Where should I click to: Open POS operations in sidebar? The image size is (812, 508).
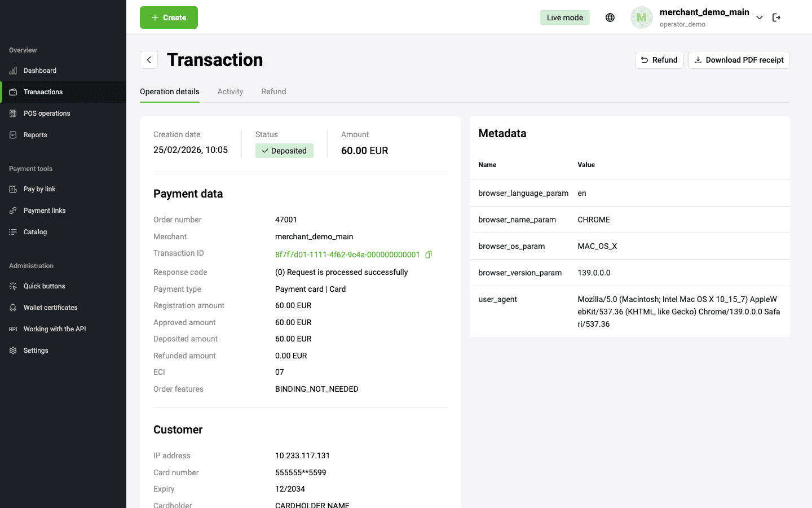(46, 113)
